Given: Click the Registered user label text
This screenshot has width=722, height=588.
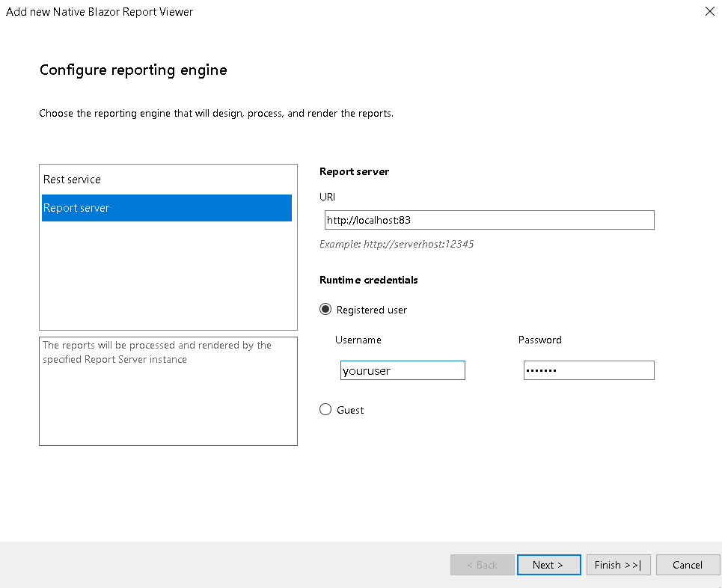Looking at the screenshot, I should 372,310.
